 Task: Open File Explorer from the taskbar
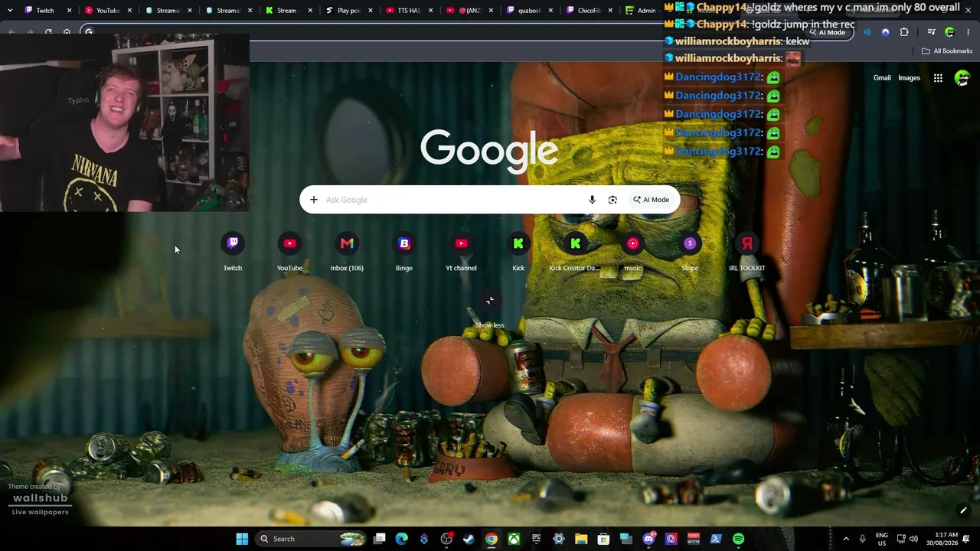point(581,539)
